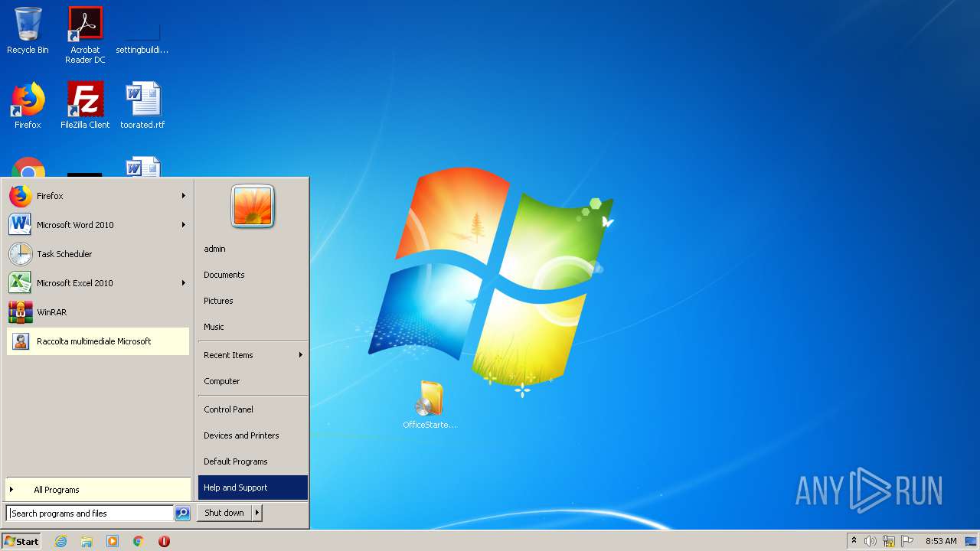Image resolution: width=980 pixels, height=551 pixels.
Task: Select OfficeStarte... folder on desktop
Action: click(x=430, y=406)
